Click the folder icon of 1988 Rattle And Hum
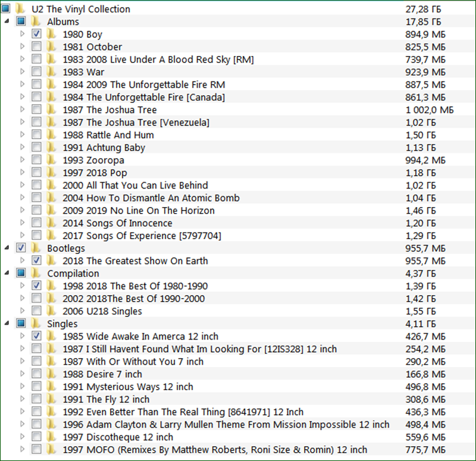This screenshot has width=476, height=461. 51,134
